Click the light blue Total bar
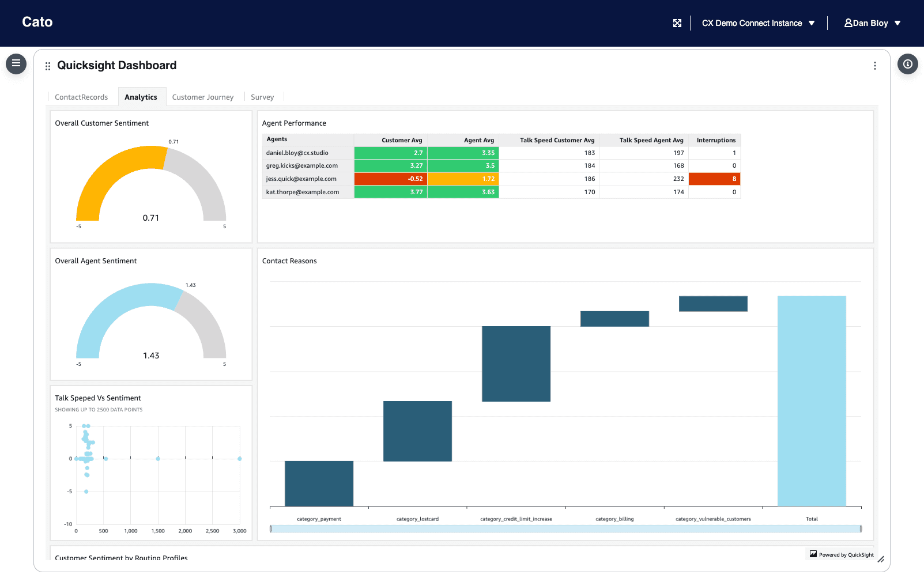924x582 pixels. click(x=812, y=400)
